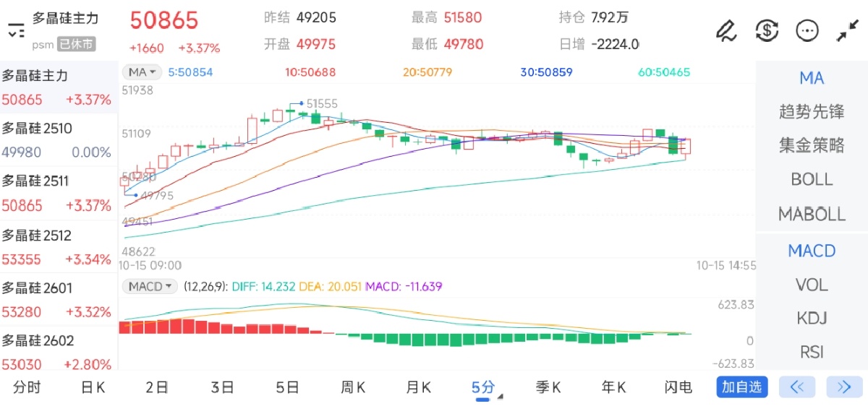Tap the 开盘 49975 value
868x414 pixels.
[x=300, y=44]
